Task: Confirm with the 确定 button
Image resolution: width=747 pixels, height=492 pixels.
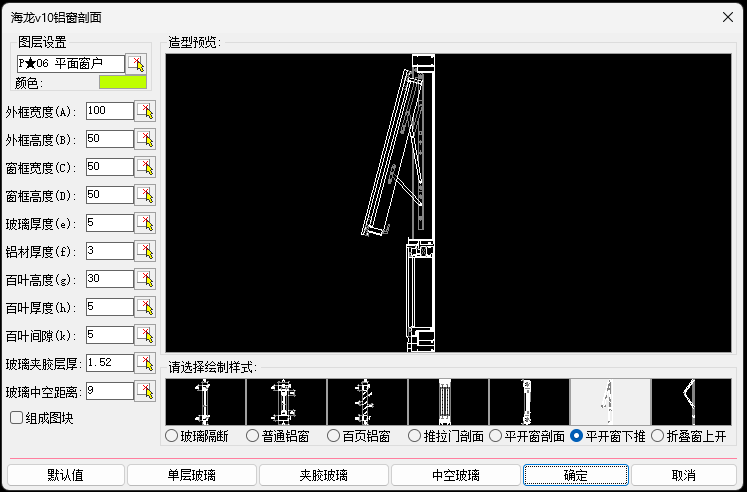Action: pyautogui.click(x=575, y=475)
